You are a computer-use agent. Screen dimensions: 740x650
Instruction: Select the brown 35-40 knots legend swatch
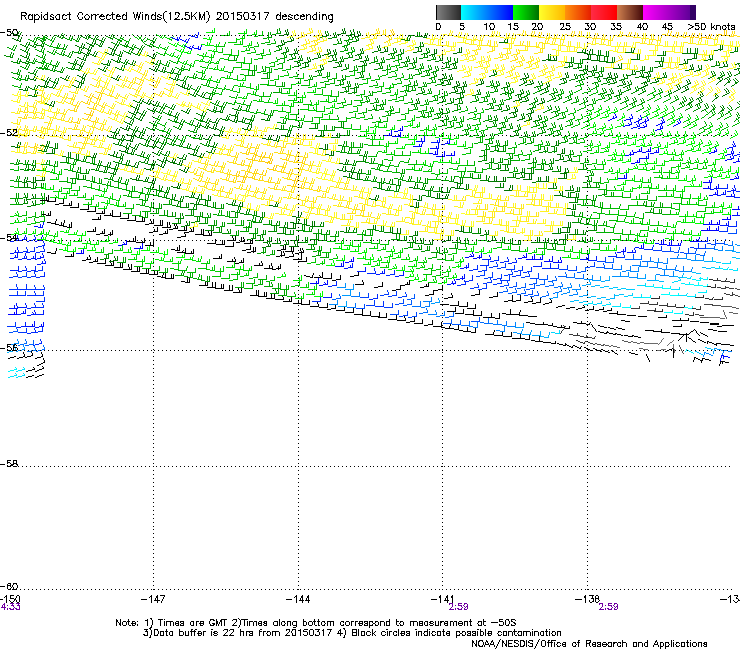(x=630, y=12)
